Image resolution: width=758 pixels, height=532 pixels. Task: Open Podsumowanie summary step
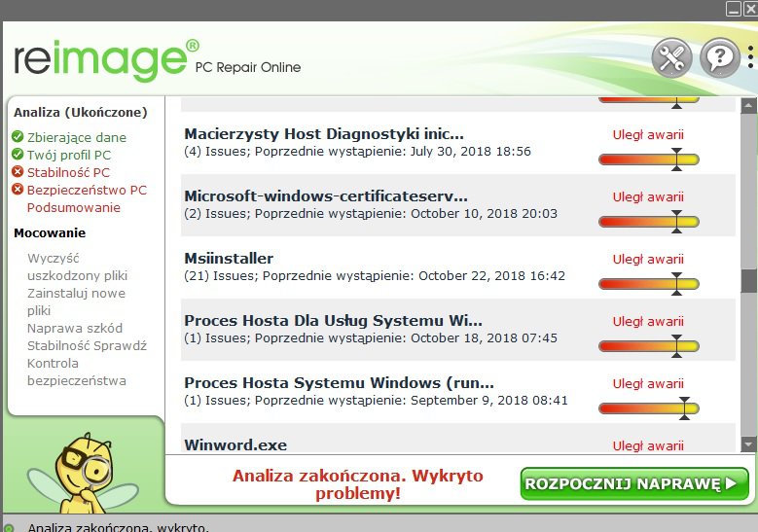74,207
